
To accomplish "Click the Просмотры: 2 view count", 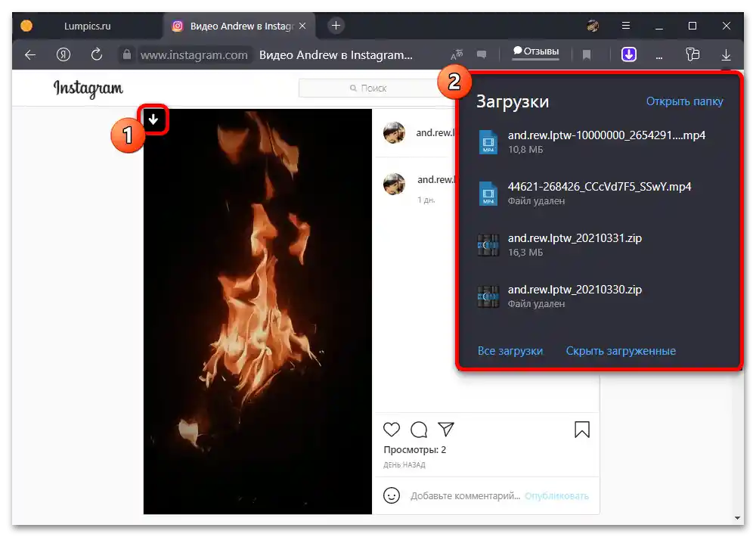I will tap(414, 450).
